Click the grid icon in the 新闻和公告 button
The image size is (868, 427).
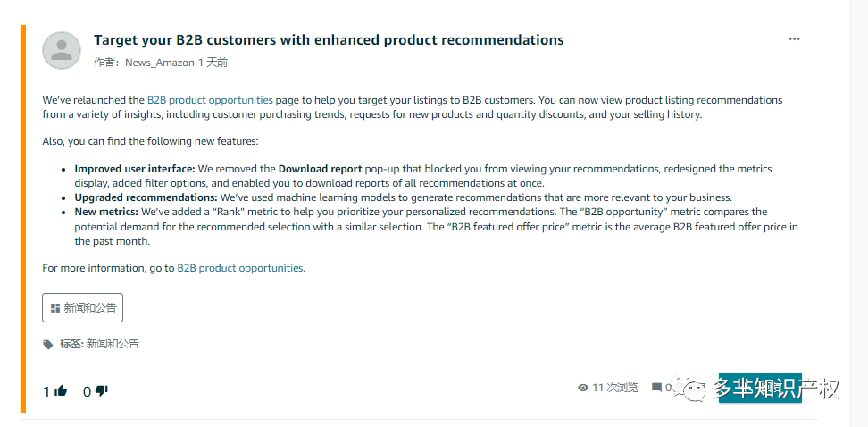click(x=55, y=307)
